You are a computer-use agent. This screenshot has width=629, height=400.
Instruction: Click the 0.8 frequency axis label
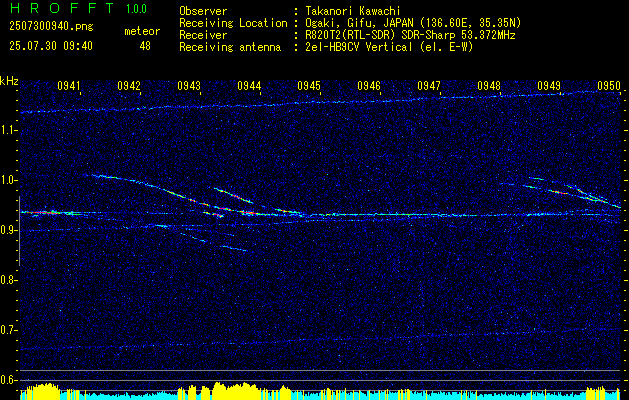[8, 280]
